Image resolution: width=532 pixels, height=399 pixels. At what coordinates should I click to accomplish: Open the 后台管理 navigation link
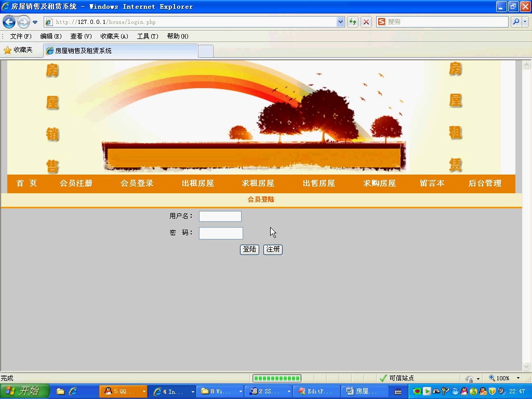click(x=485, y=183)
